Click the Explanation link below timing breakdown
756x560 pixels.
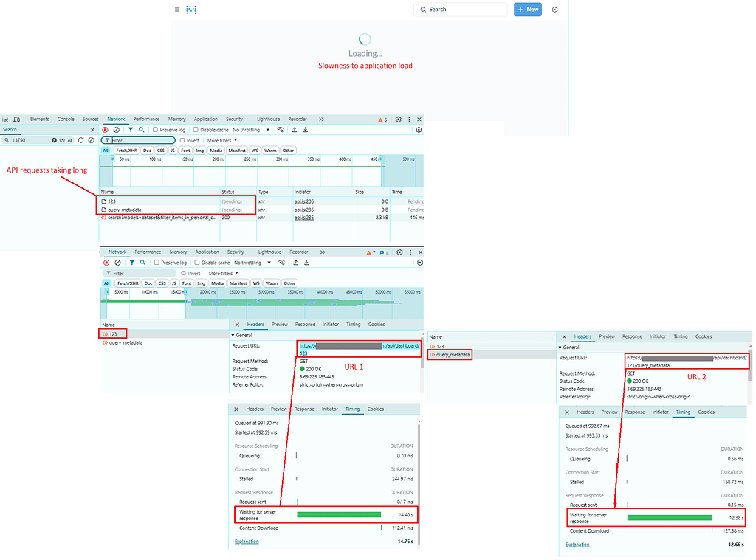coord(247,541)
